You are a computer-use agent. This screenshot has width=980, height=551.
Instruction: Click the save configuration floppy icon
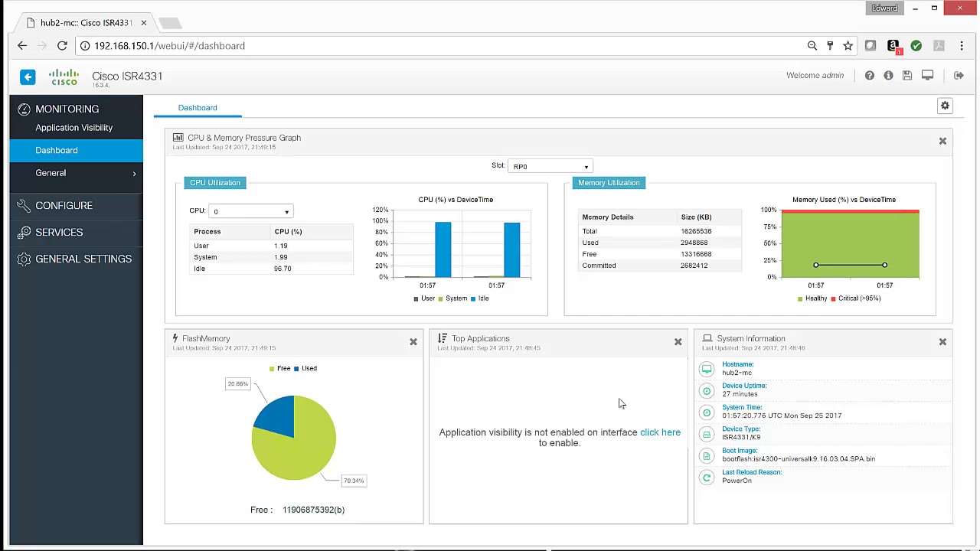pos(907,76)
